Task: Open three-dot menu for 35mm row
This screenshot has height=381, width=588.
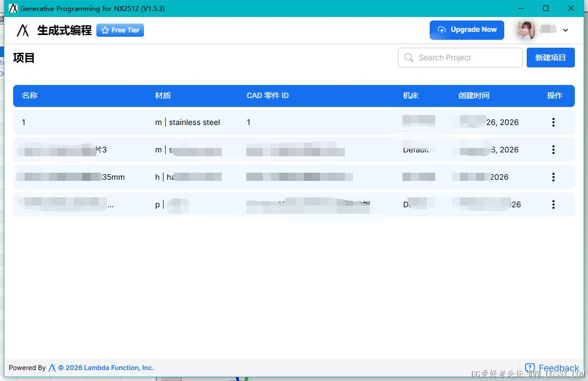Action: click(x=553, y=177)
